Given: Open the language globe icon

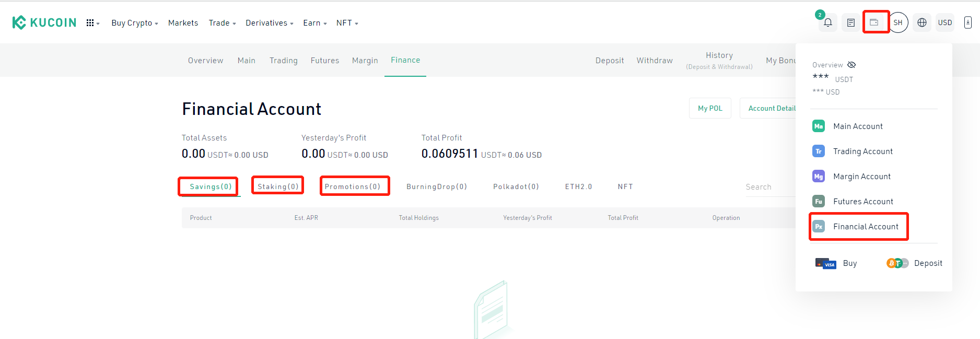Looking at the screenshot, I should (922, 22).
